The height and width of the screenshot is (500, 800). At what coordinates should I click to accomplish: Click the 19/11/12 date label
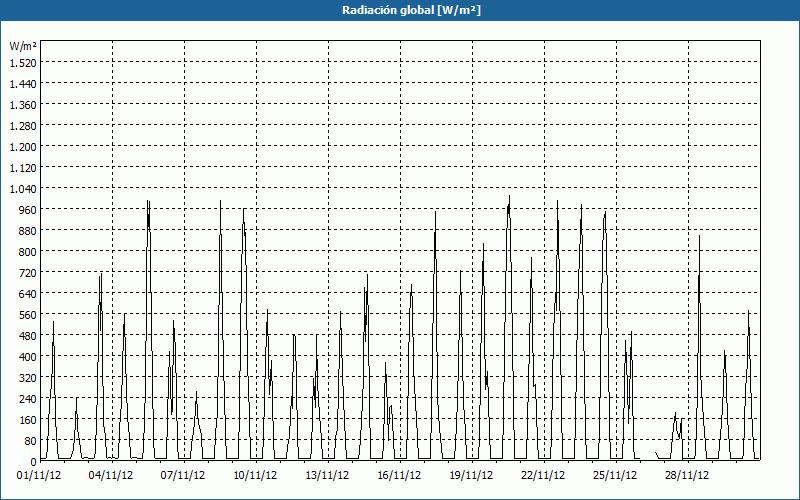471,476
